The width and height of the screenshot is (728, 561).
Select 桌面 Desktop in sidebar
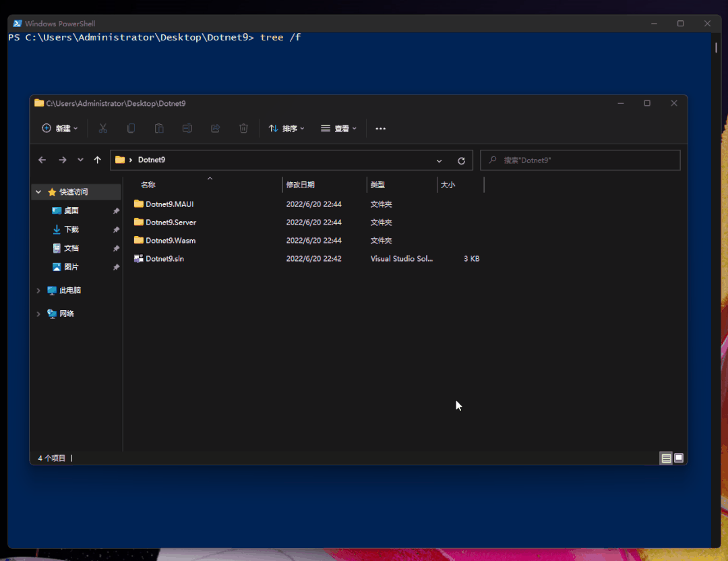[x=71, y=210]
